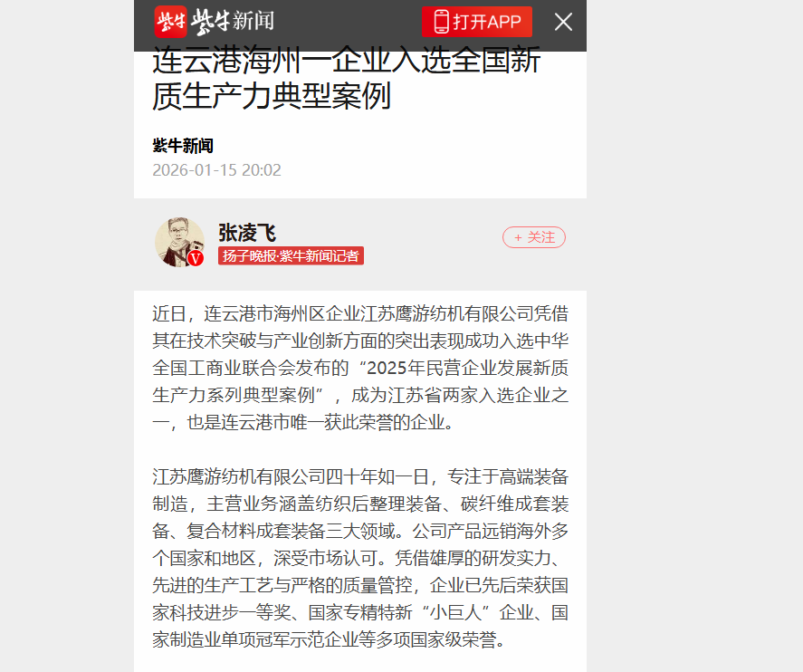Click the 2026-01-15 20:02 publish timestamp
The image size is (803, 672).
tap(216, 170)
